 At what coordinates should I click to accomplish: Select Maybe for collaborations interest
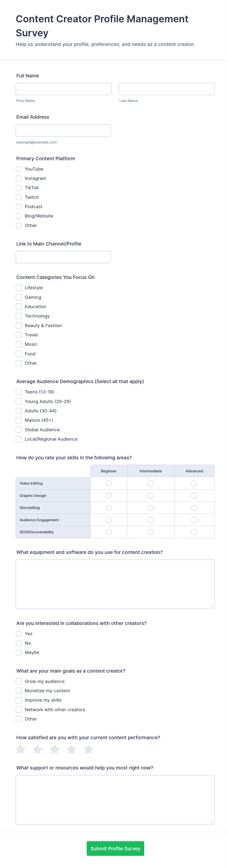(x=19, y=652)
